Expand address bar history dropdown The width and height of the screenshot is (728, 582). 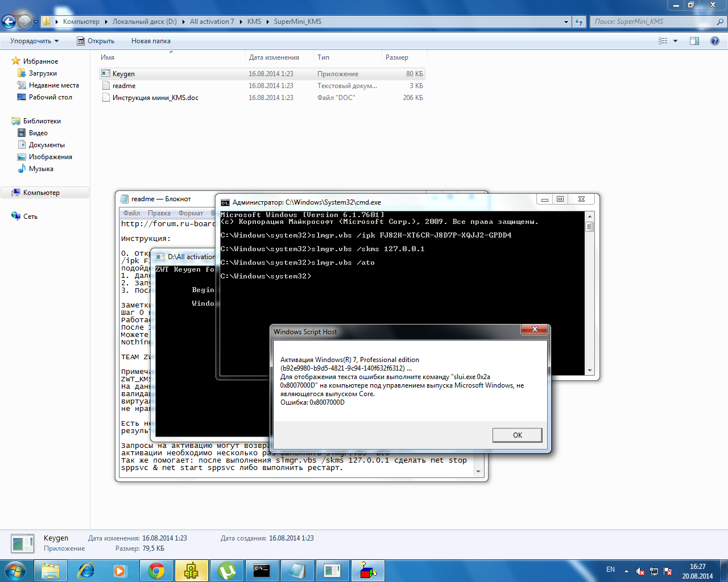point(566,22)
